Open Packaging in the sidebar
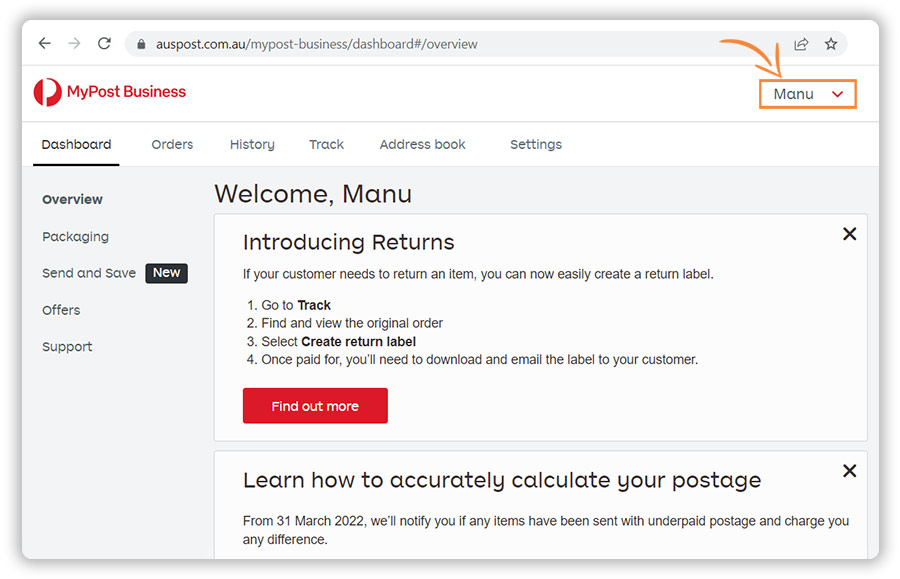The height and width of the screenshot is (579, 900). 75,237
